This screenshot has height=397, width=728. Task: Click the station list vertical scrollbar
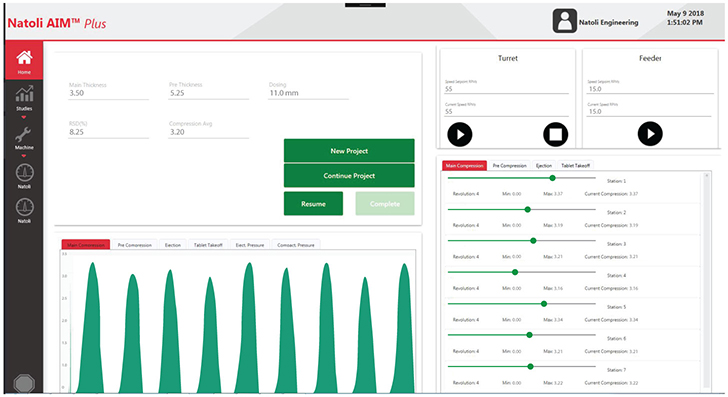click(707, 280)
